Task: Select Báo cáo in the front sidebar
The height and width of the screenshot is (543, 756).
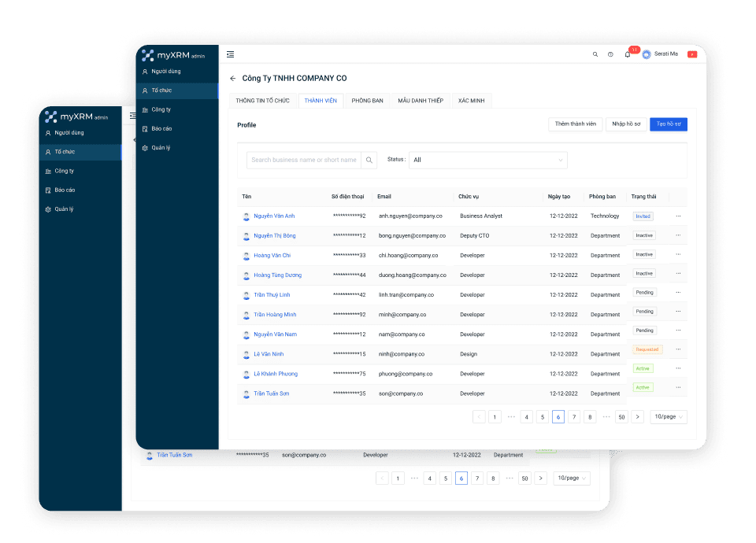Action: point(161,128)
